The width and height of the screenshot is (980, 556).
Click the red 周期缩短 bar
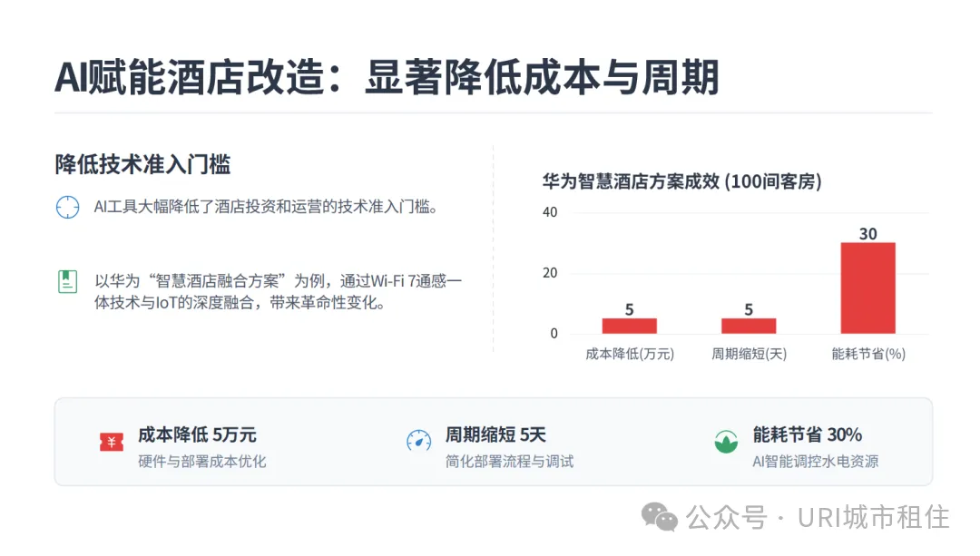pos(749,326)
